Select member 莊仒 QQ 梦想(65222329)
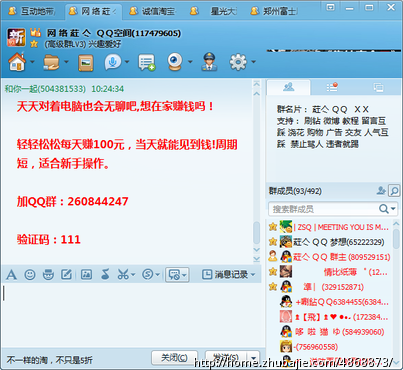This screenshot has width=403, height=370. [329, 242]
